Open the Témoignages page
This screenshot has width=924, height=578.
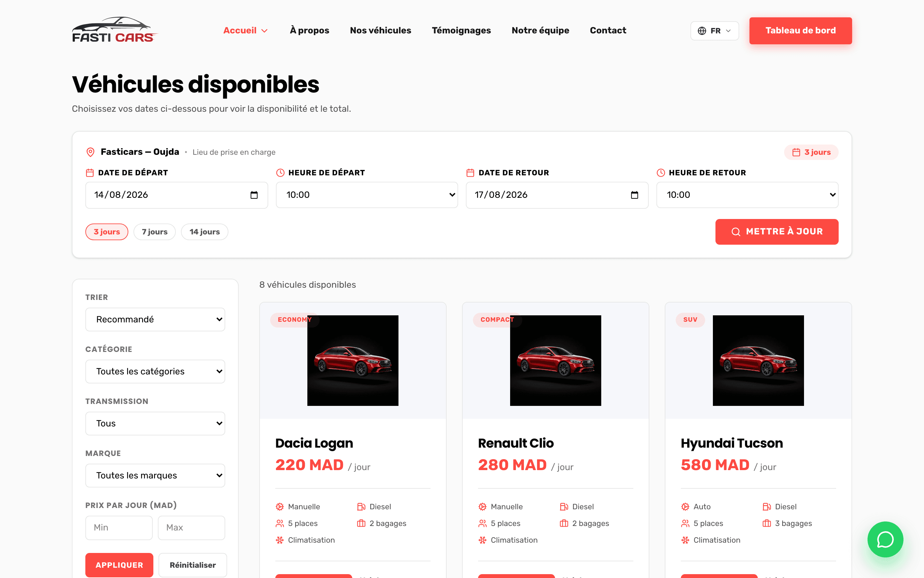[x=461, y=31]
